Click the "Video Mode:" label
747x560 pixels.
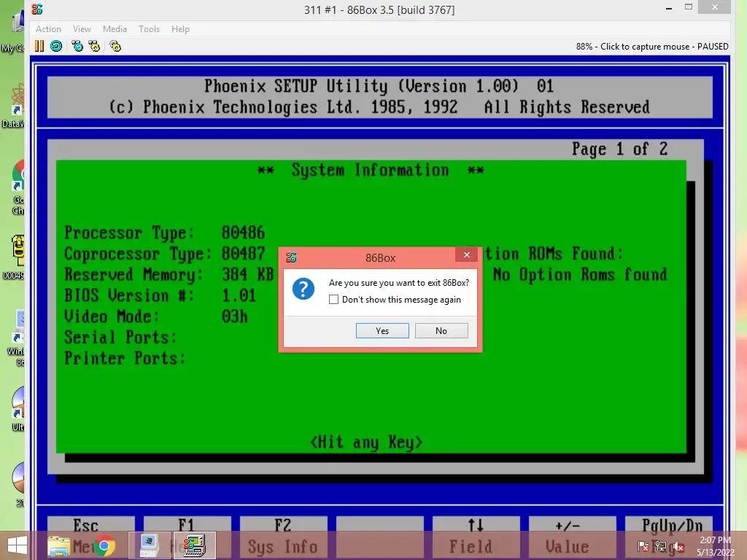tap(112, 316)
